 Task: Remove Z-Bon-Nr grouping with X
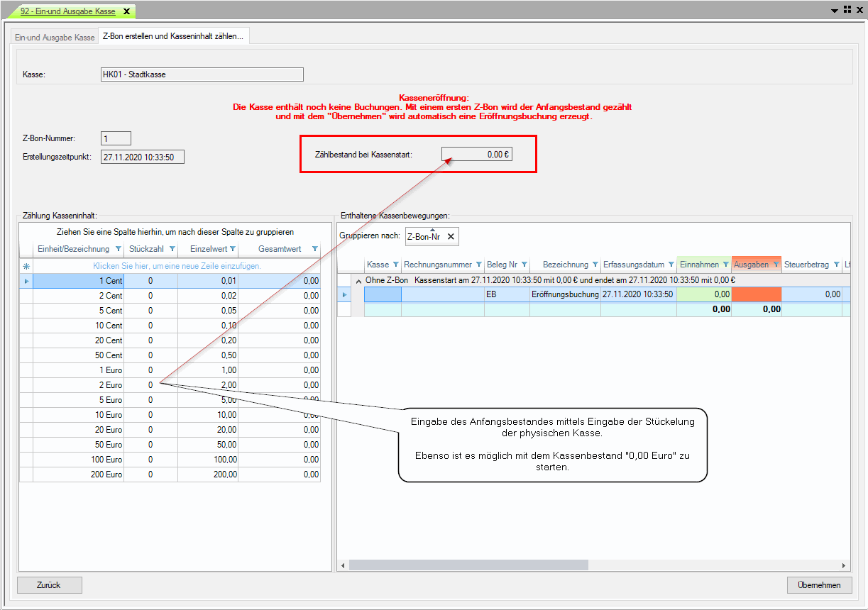pos(451,237)
